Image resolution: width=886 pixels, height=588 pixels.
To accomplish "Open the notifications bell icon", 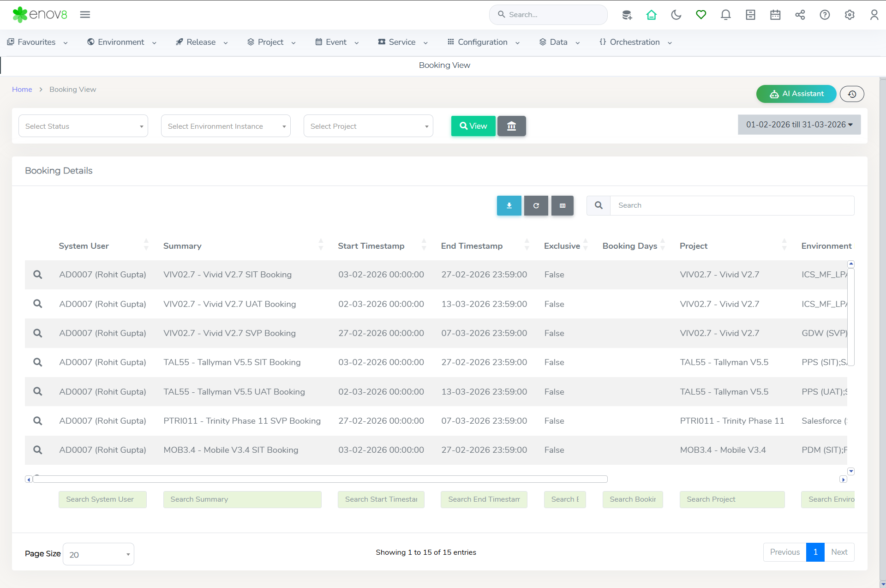I will click(x=725, y=15).
